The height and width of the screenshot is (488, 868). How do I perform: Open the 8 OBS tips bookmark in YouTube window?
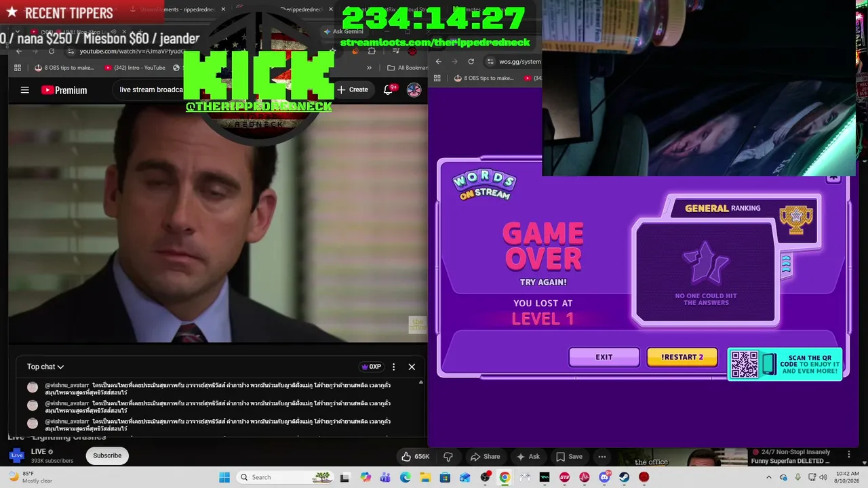tap(64, 68)
